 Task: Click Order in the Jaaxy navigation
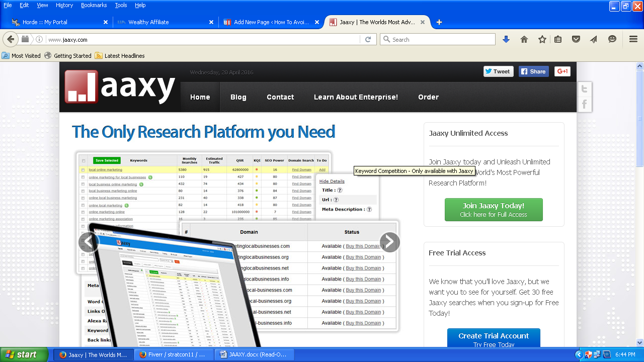click(428, 97)
